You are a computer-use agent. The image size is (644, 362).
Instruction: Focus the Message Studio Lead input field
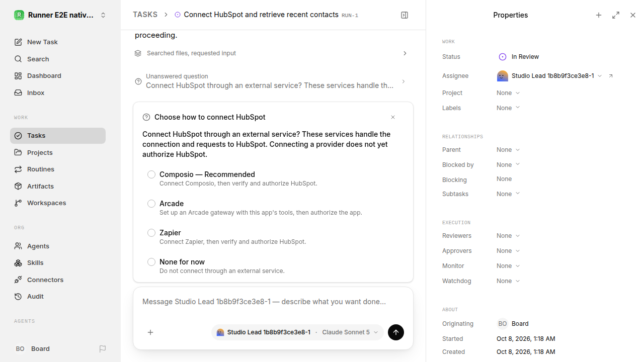tap(273, 302)
